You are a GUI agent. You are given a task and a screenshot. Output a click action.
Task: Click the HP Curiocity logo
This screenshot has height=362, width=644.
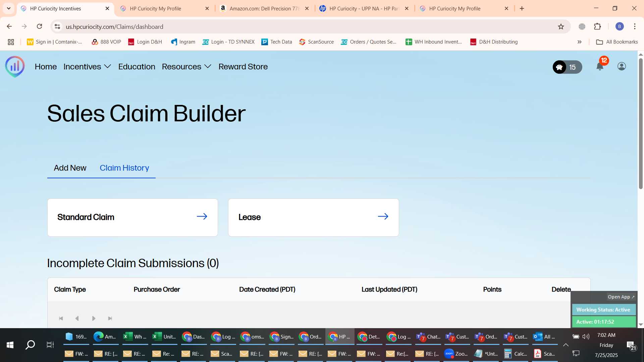15,67
